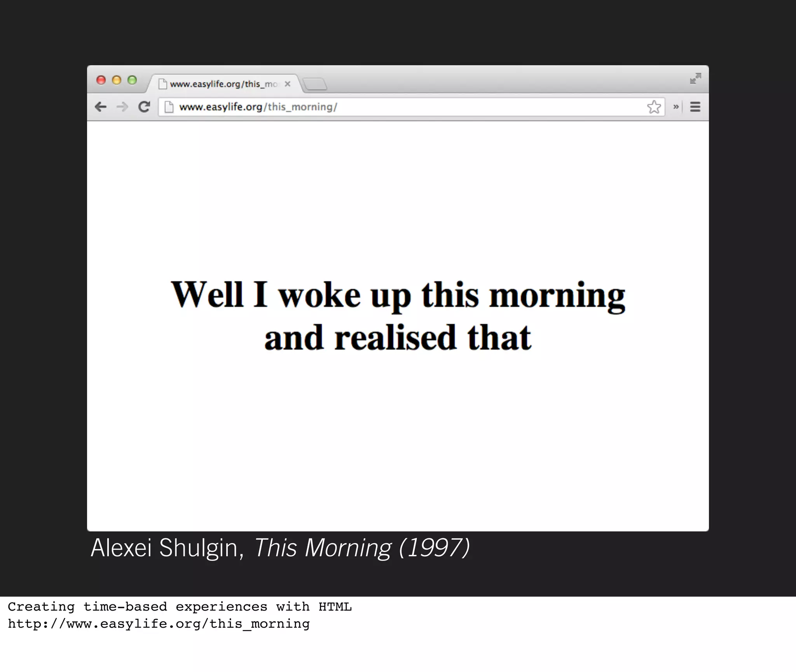Screen dimensions: 796x672
Task: Zoom the window using the green button
Action: click(132, 80)
